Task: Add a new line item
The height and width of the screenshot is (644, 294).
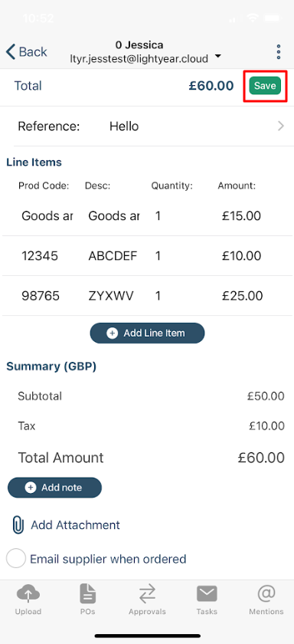Action: pyautogui.click(x=147, y=333)
